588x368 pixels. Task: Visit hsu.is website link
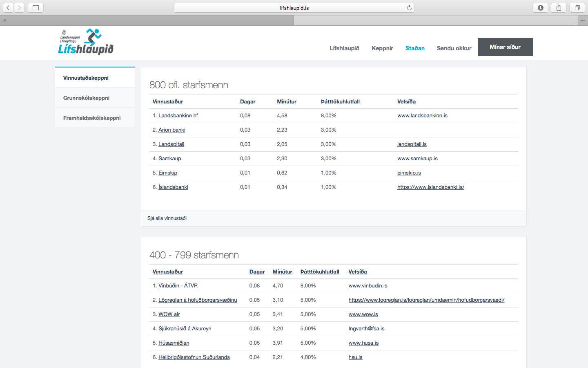[x=356, y=357]
